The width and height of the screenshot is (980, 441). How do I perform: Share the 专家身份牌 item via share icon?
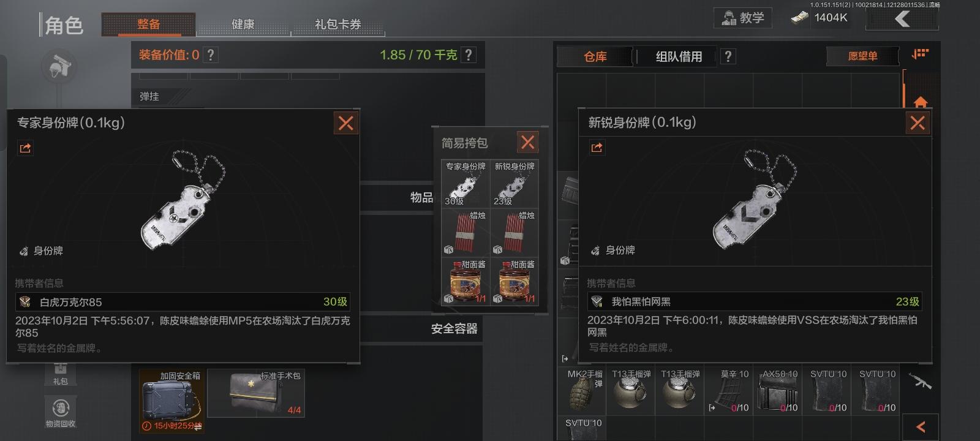click(25, 148)
